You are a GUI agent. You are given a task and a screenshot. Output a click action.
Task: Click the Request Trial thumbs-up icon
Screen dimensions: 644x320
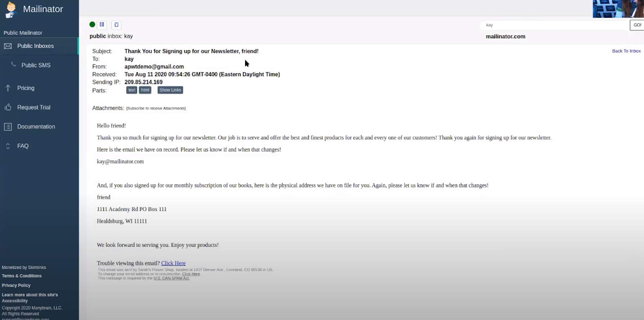point(8,107)
